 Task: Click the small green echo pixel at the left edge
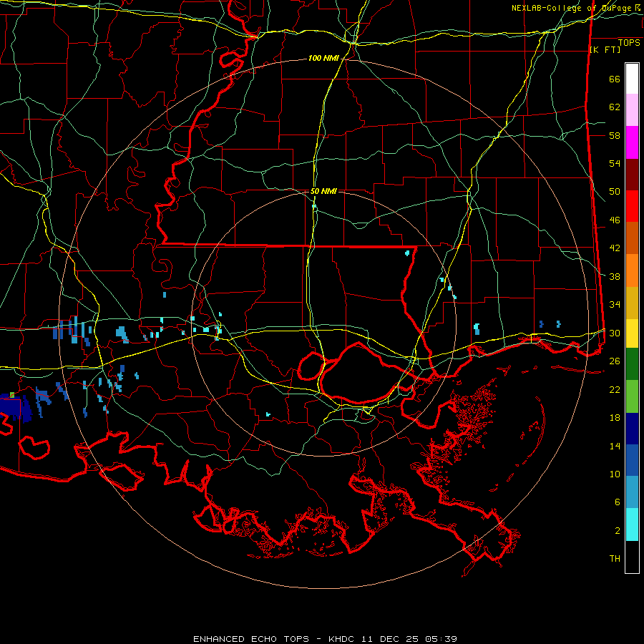coord(12,395)
